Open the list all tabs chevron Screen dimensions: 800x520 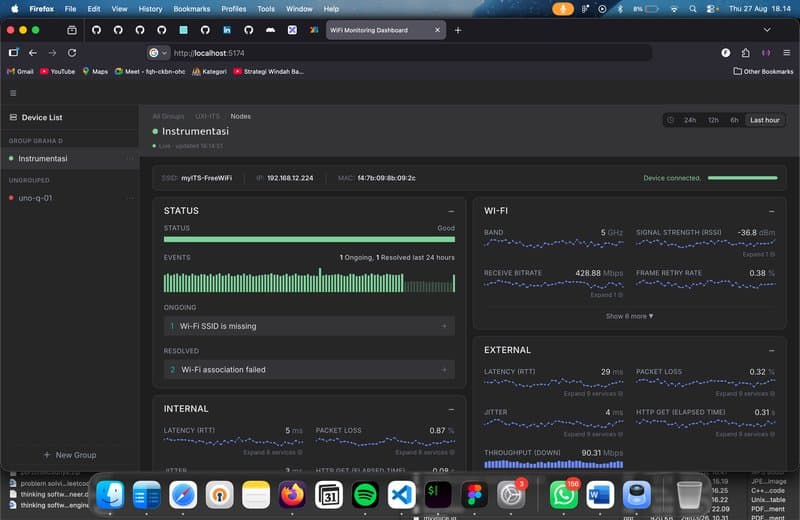pyautogui.click(x=767, y=30)
